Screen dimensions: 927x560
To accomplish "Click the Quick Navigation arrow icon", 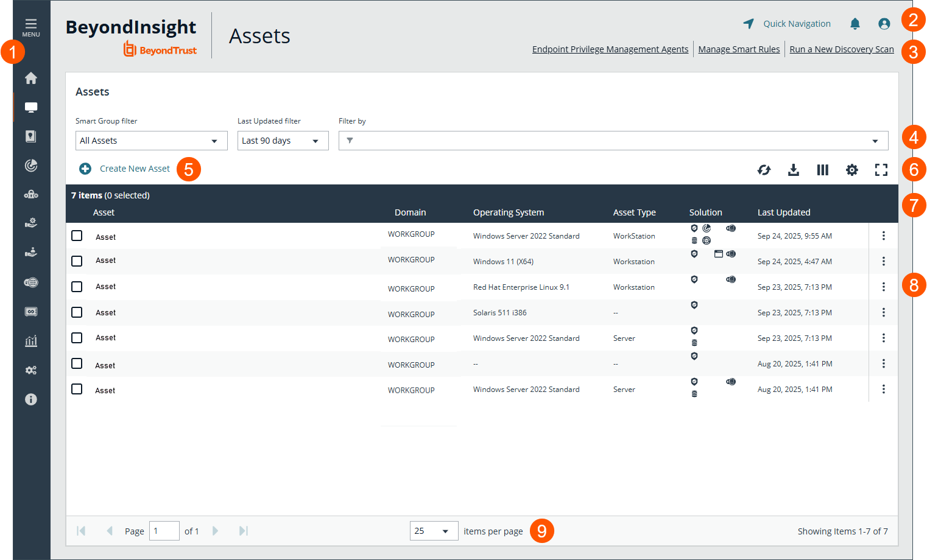I will coord(749,24).
